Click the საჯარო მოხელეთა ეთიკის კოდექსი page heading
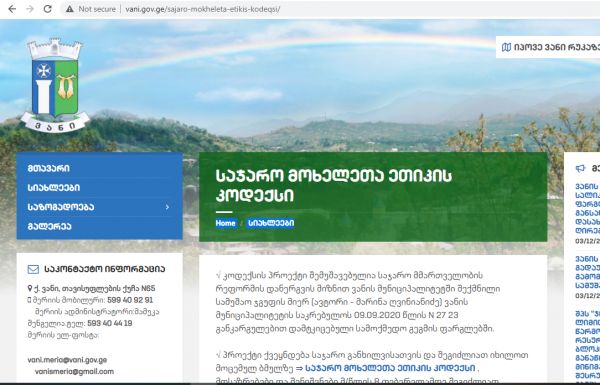 point(334,186)
